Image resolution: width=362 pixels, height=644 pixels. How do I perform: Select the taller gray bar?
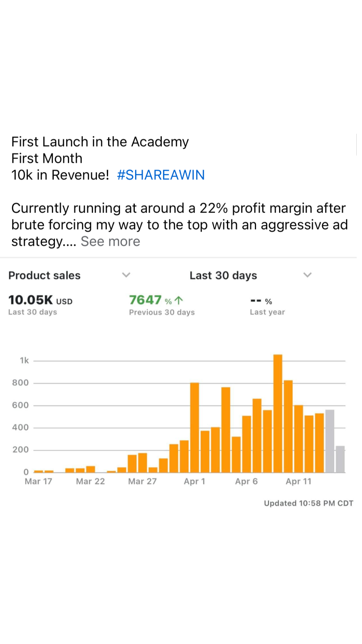click(330, 441)
